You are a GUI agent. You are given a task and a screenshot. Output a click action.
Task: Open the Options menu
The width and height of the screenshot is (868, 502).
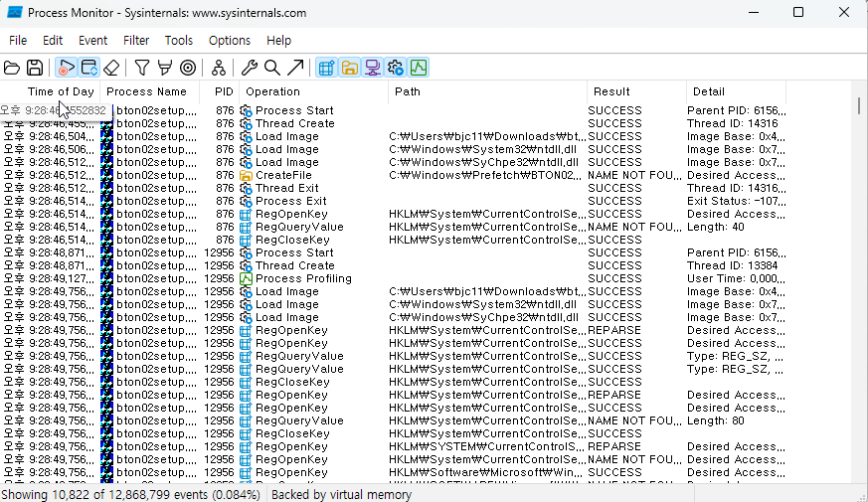(229, 41)
